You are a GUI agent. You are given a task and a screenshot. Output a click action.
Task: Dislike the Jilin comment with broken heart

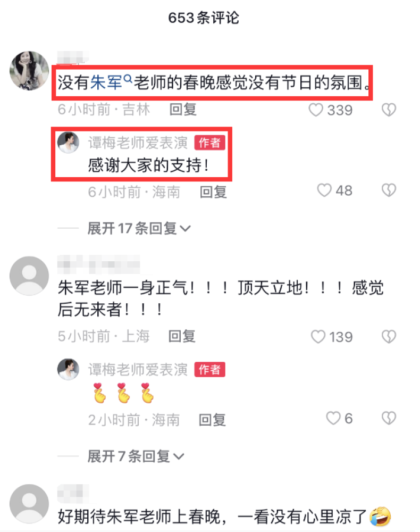click(389, 110)
